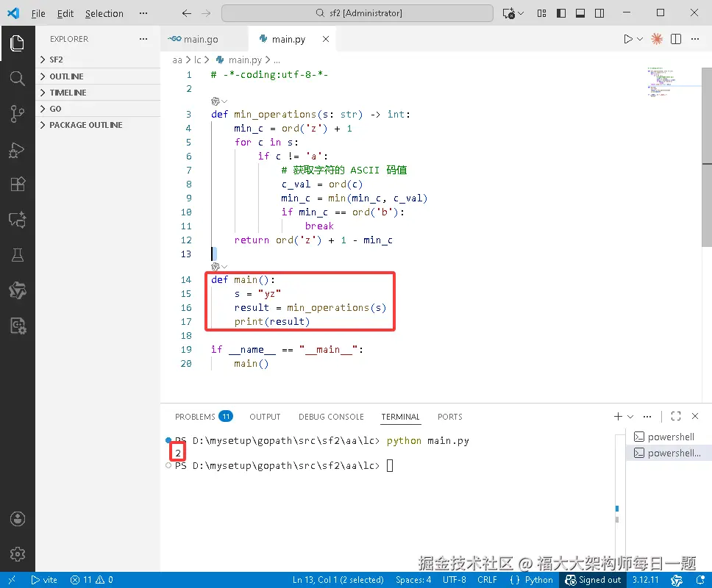Toggle the Secondary Side Bar visibility
This screenshot has height=588, width=712.
coord(599,13)
